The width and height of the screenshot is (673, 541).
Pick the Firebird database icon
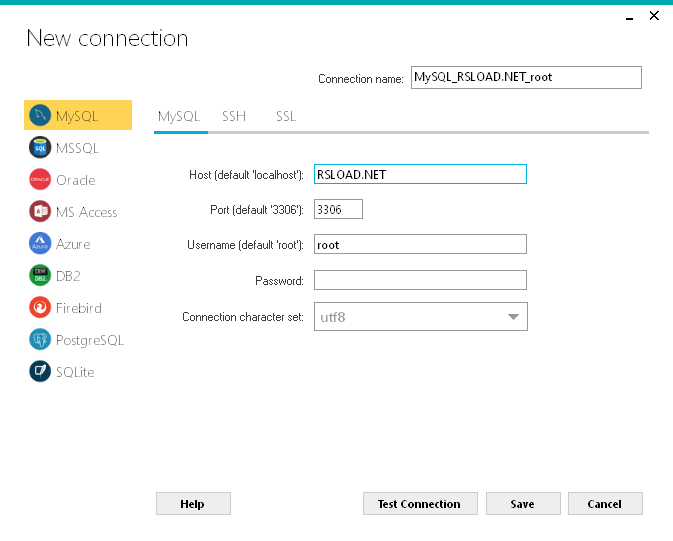40,308
